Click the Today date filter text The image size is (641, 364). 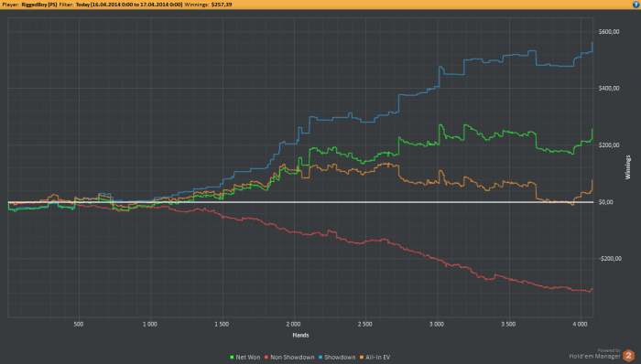coord(129,5)
